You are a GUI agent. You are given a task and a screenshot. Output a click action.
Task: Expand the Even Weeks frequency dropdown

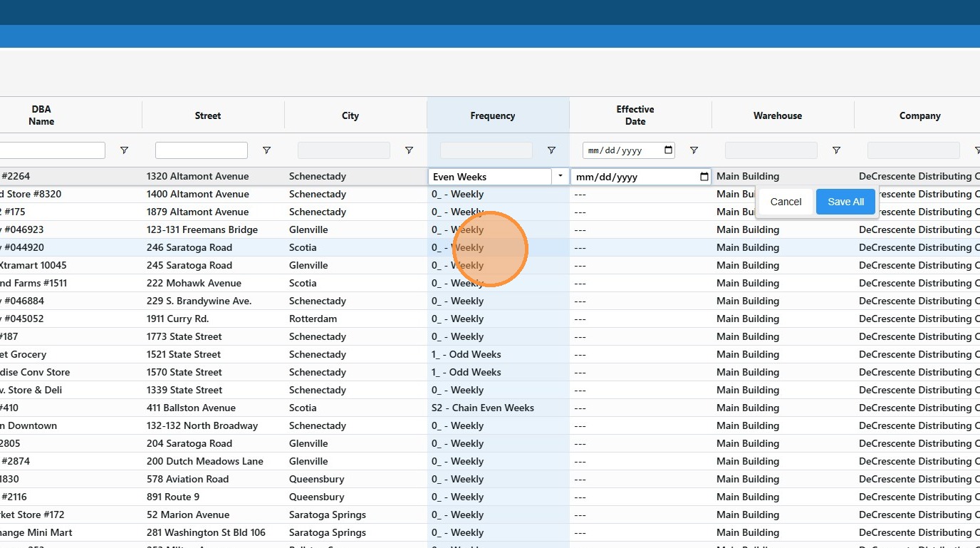[561, 177]
